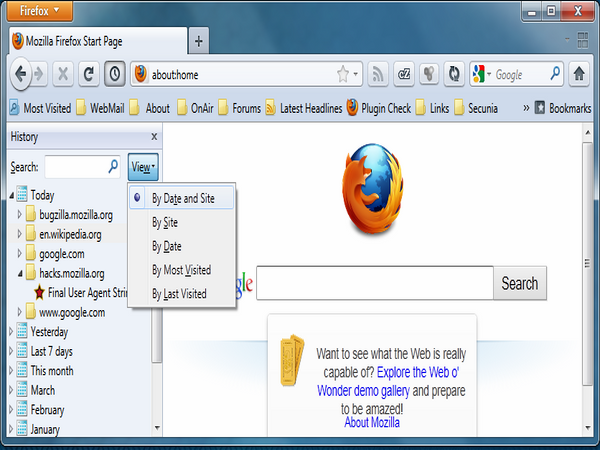
Task: Click the Reload page button
Action: click(x=89, y=74)
